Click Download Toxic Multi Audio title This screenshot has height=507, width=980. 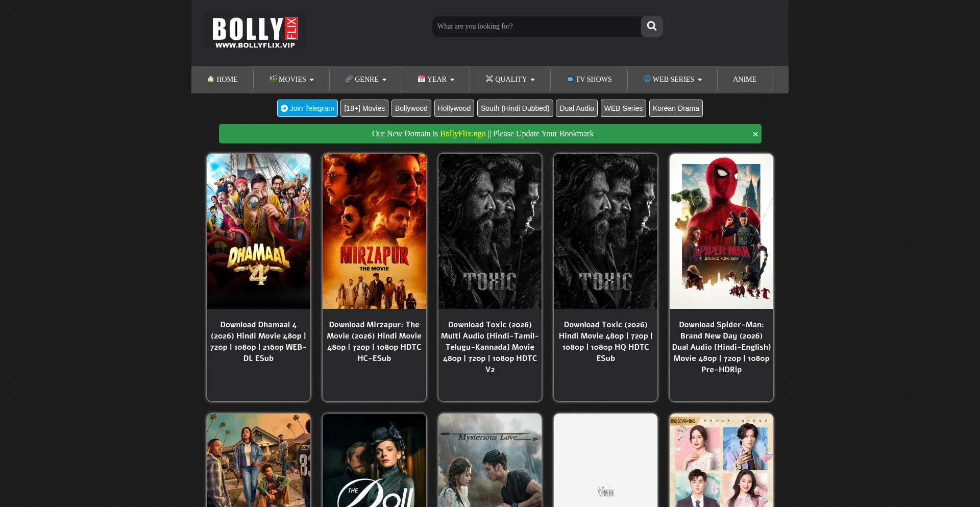[490, 347]
